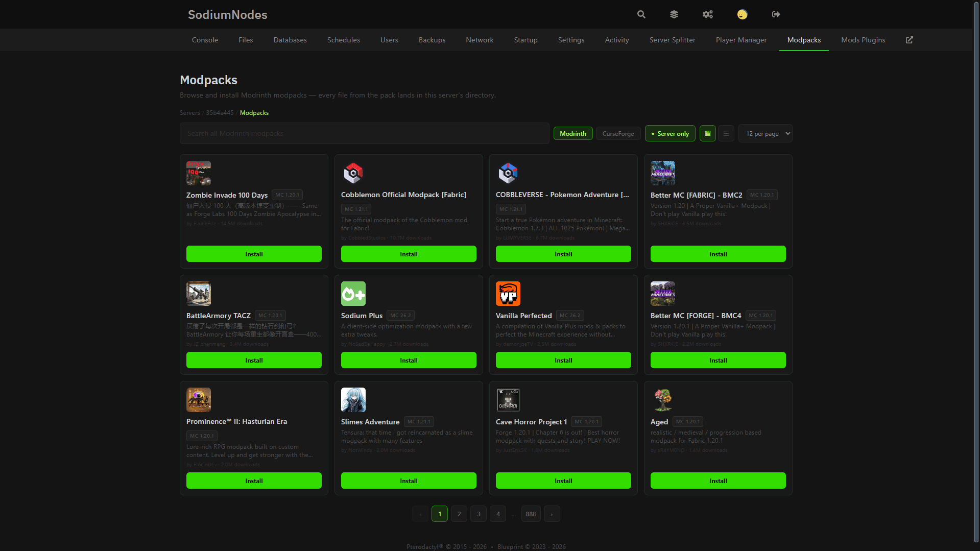Click Aged pack tree icon

(x=663, y=400)
